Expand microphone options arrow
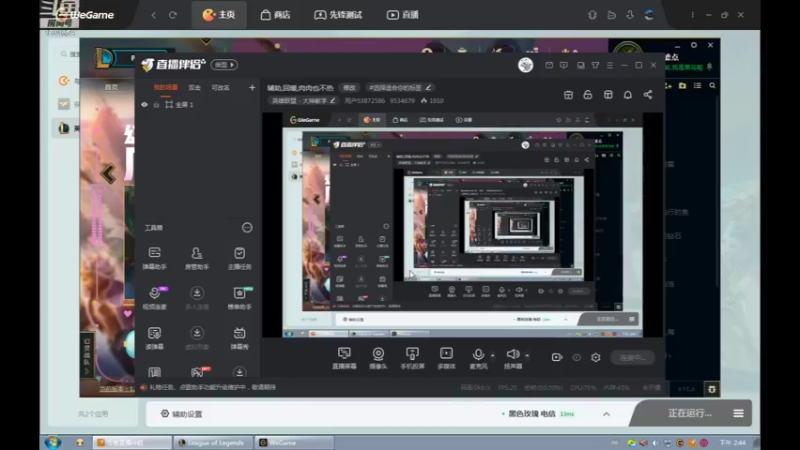Screen dimensions: 800x450 coord(492,355)
